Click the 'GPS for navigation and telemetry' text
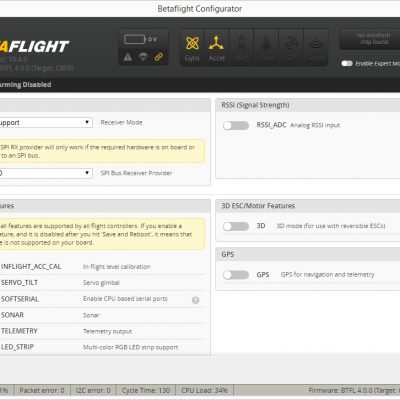The width and height of the screenshot is (400, 400). 328,275
